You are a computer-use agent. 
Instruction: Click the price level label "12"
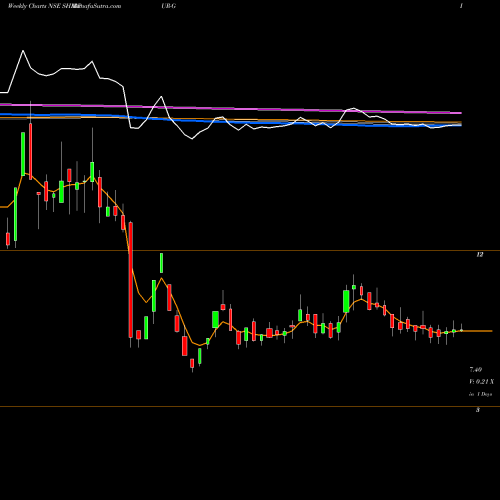(479, 255)
